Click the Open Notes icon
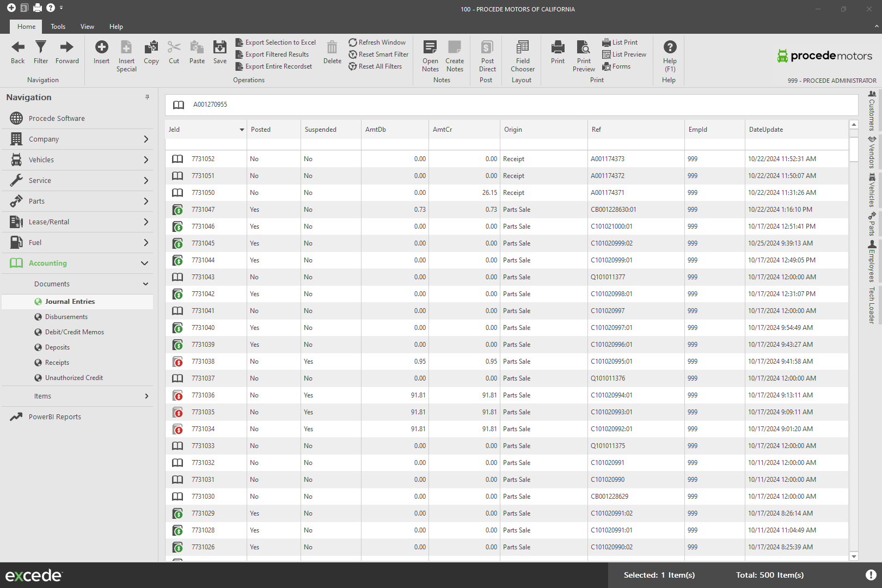882x588 pixels. (x=430, y=47)
